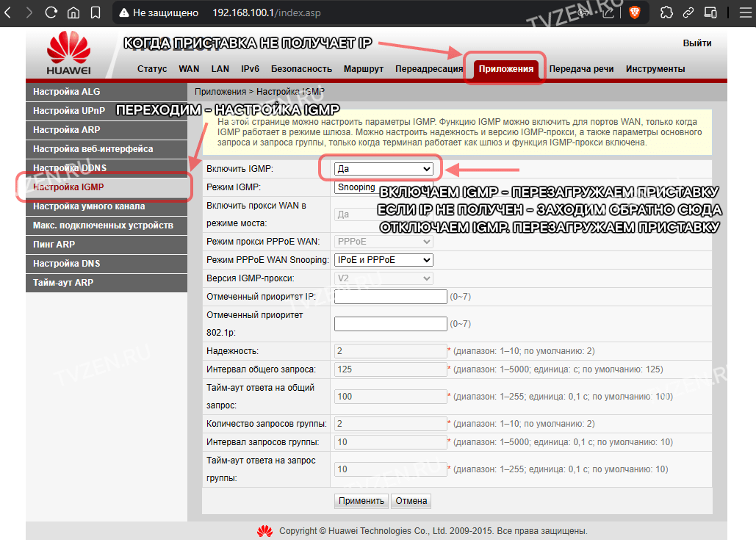756x545 pixels.
Task: Click the not-secure warning triangle in the address bar
Action: (x=124, y=13)
